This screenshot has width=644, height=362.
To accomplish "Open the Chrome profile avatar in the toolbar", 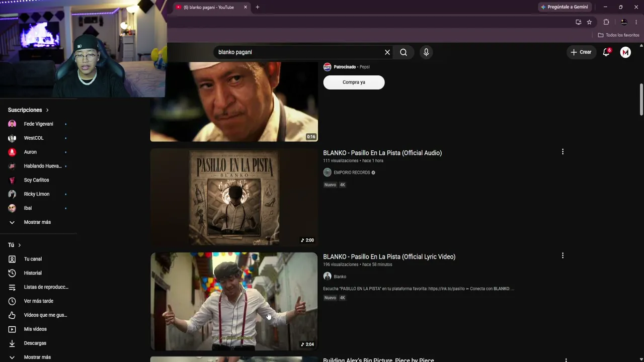I will click(x=624, y=22).
